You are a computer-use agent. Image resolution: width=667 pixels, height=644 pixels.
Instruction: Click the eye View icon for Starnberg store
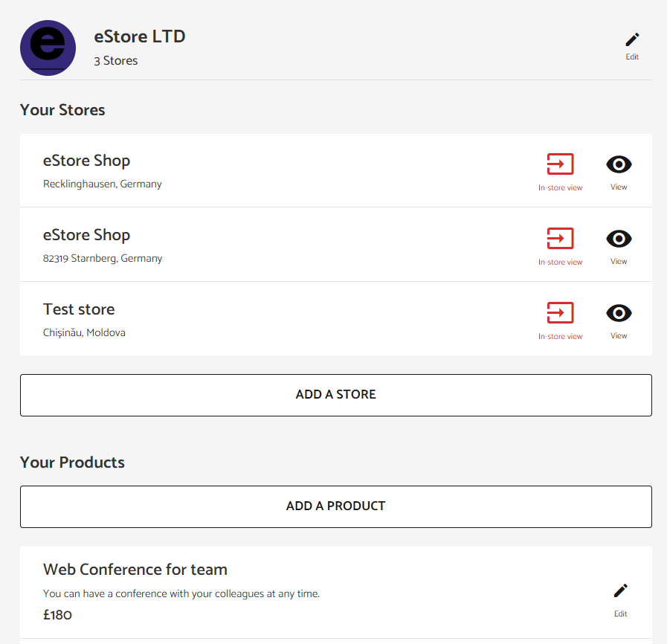click(619, 246)
